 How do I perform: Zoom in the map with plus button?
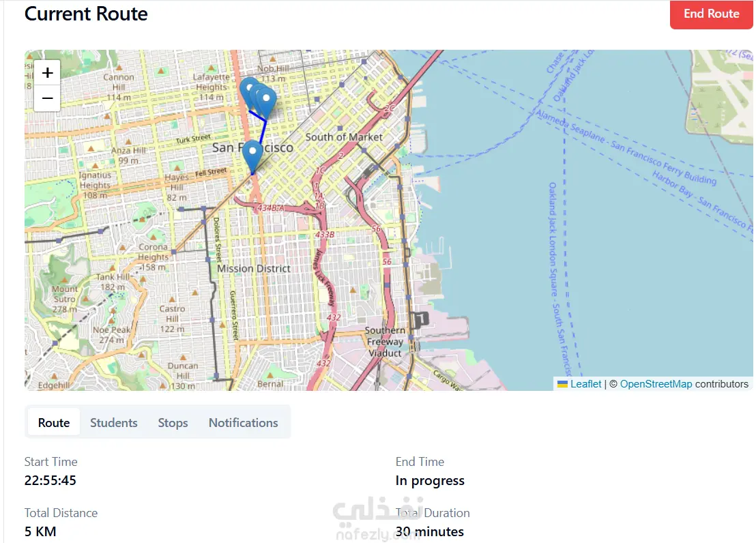pyautogui.click(x=47, y=73)
